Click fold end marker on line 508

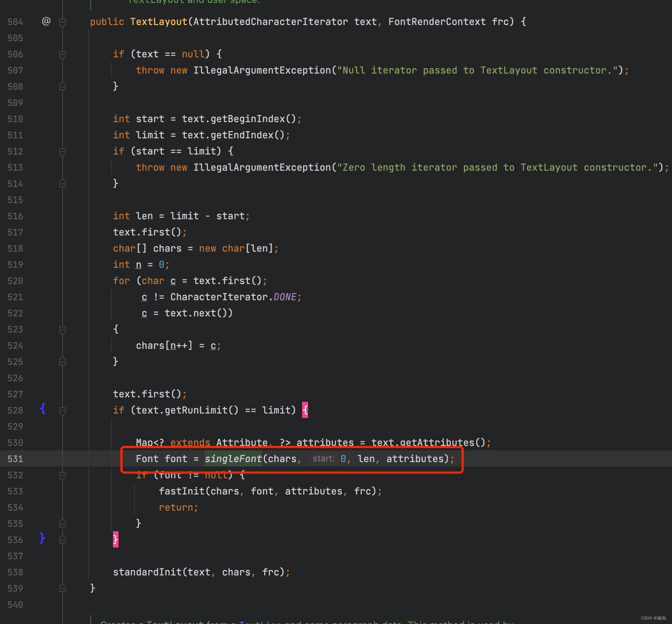[x=63, y=86]
